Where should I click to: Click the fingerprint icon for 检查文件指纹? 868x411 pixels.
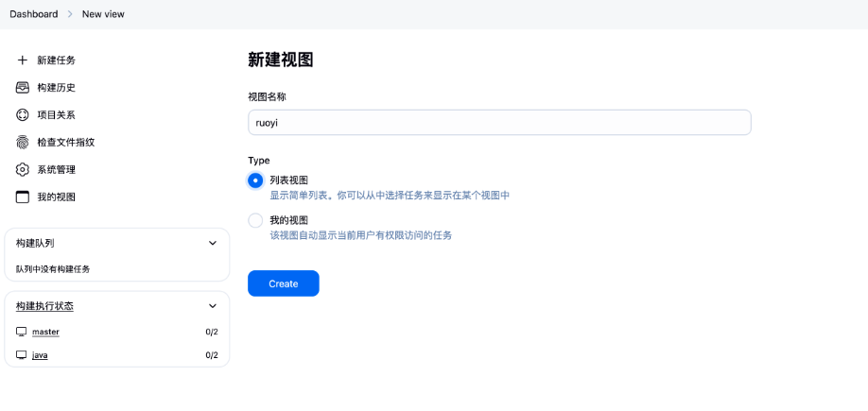[x=23, y=143]
